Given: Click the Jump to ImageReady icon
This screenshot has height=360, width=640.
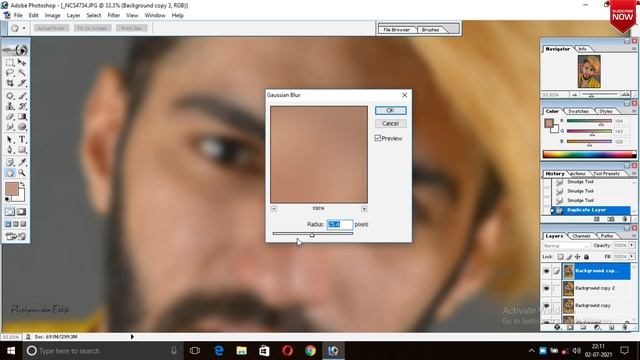Looking at the screenshot, I should pyautogui.click(x=16, y=236).
